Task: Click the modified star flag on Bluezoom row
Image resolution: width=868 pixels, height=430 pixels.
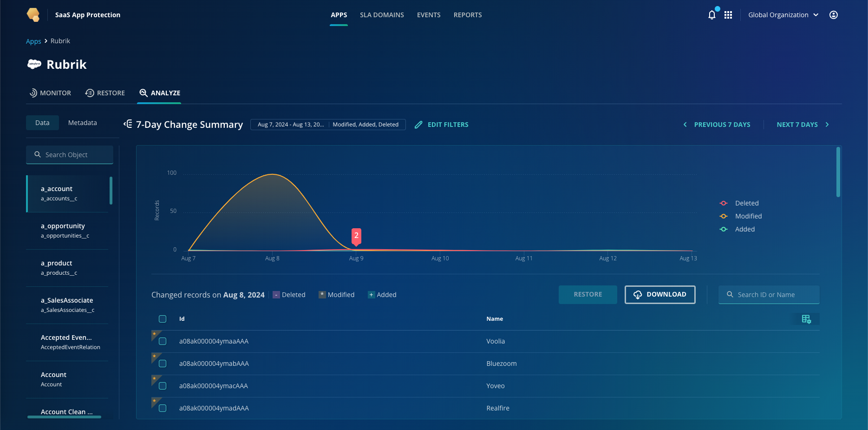Action: tap(155, 357)
